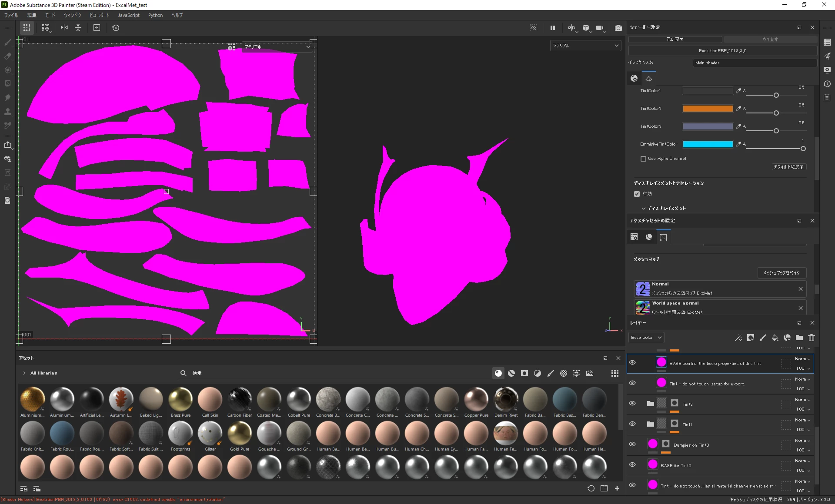
Task: Open the Python menu
Action: (155, 15)
